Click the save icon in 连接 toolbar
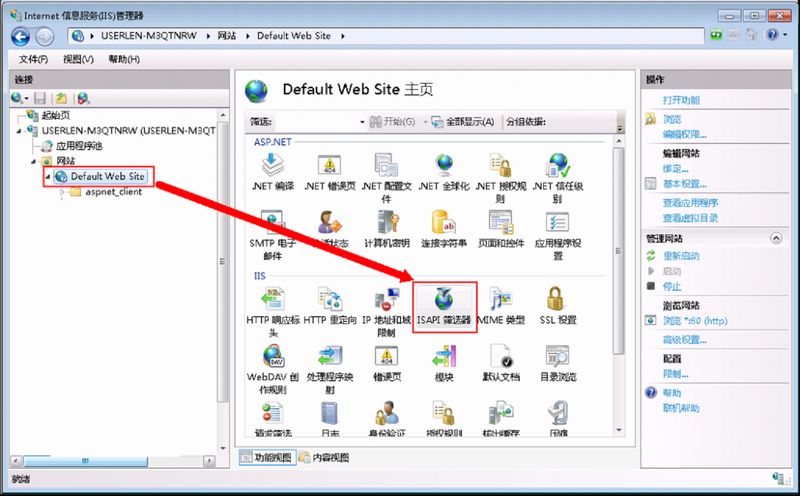 [x=40, y=98]
